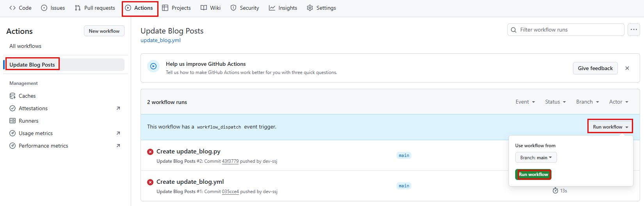The width and height of the screenshot is (644, 206).
Task: Click external arrow icon beside Performance metrics
Action: [x=118, y=146]
